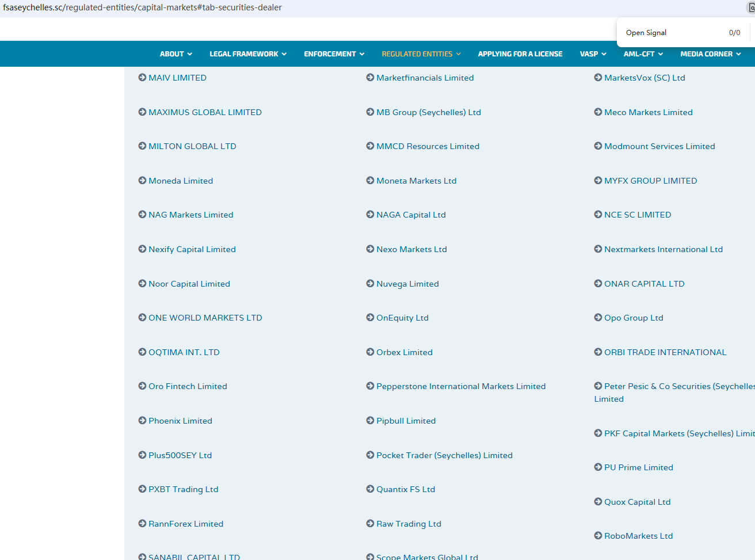The image size is (755, 560).
Task: Open the Raw Trading Ltd link
Action: (x=409, y=524)
